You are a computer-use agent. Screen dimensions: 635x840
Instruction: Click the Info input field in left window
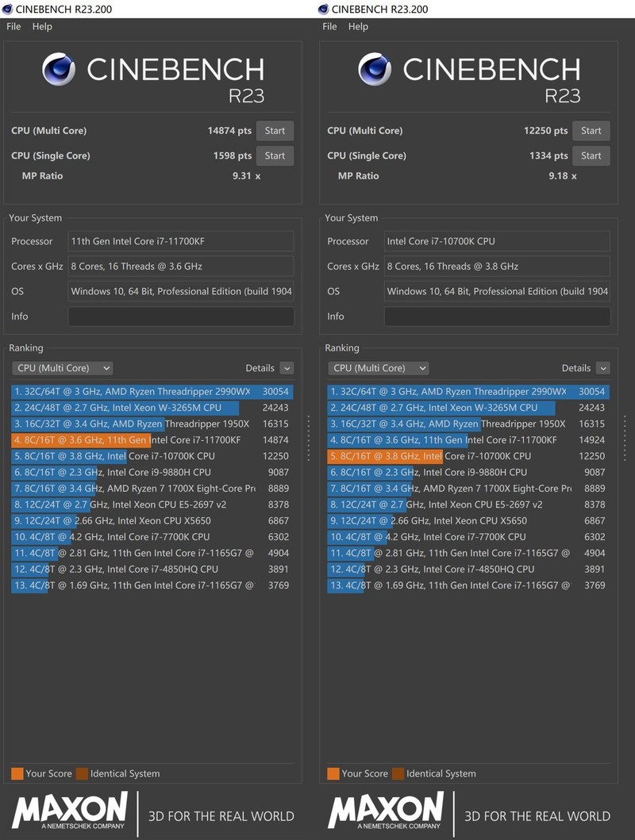(x=181, y=316)
